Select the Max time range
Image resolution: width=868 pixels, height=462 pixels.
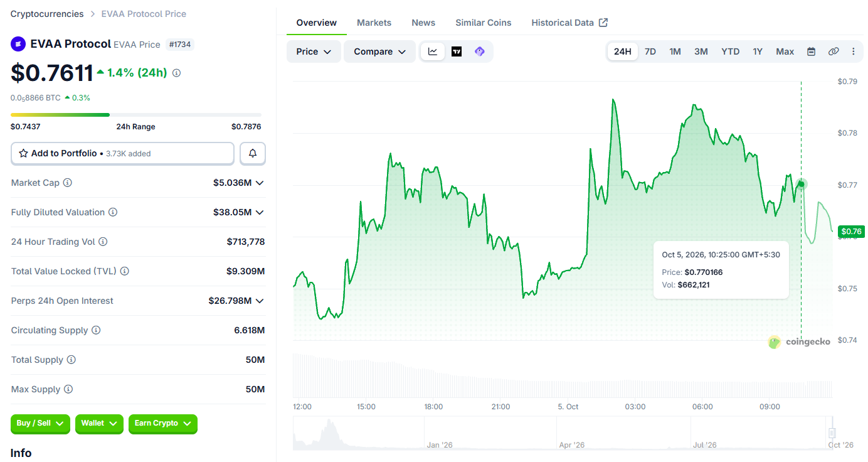[785, 51]
